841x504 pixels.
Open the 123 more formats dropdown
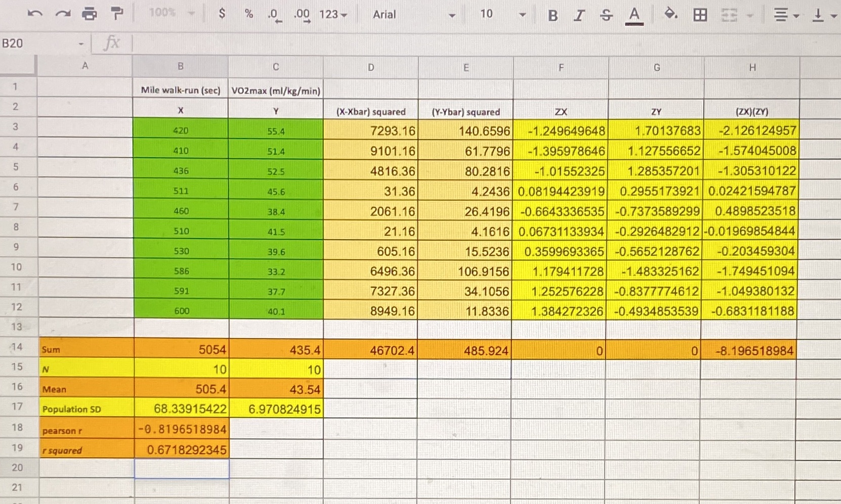(x=333, y=14)
